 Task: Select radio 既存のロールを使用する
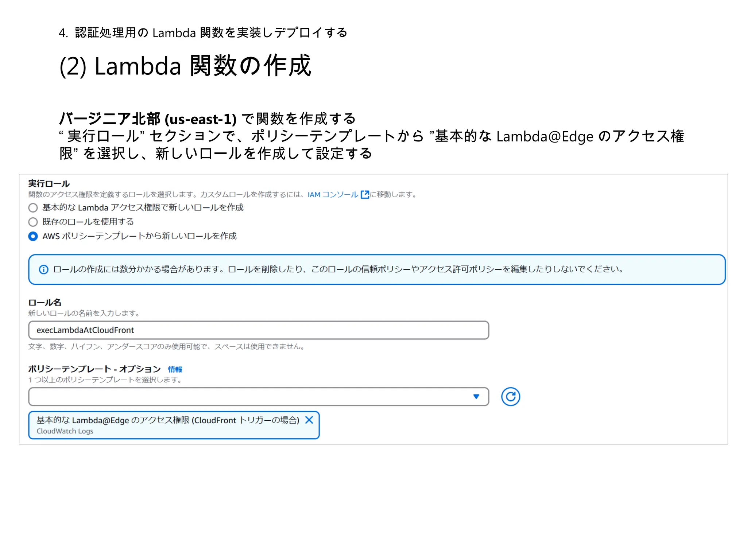[33, 222]
